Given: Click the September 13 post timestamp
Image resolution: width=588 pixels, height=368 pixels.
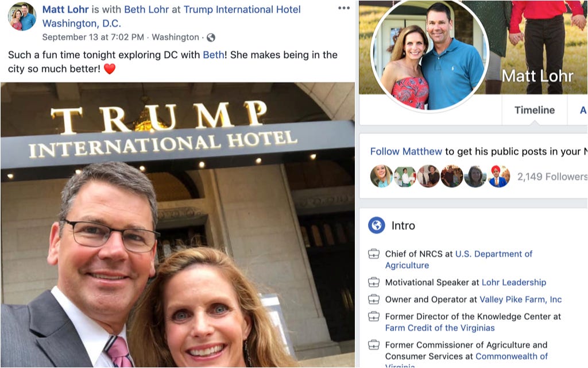Looking at the screenshot, I should click(x=93, y=37).
